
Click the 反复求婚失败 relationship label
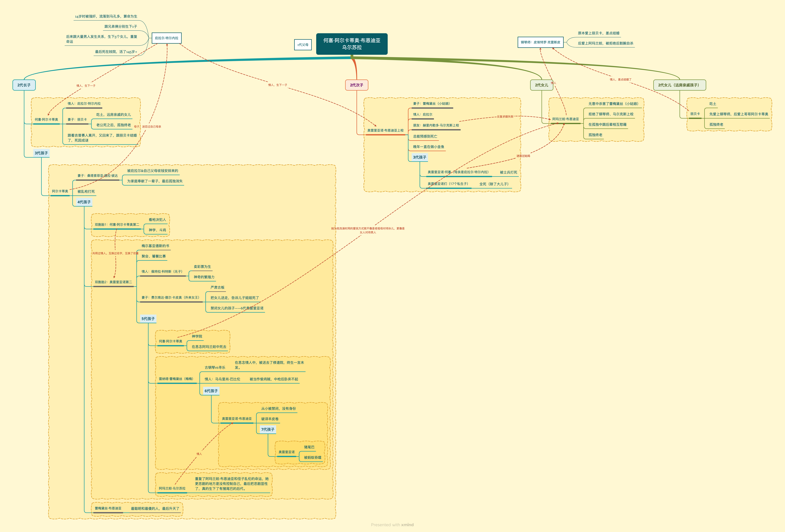pyautogui.click(x=505, y=116)
